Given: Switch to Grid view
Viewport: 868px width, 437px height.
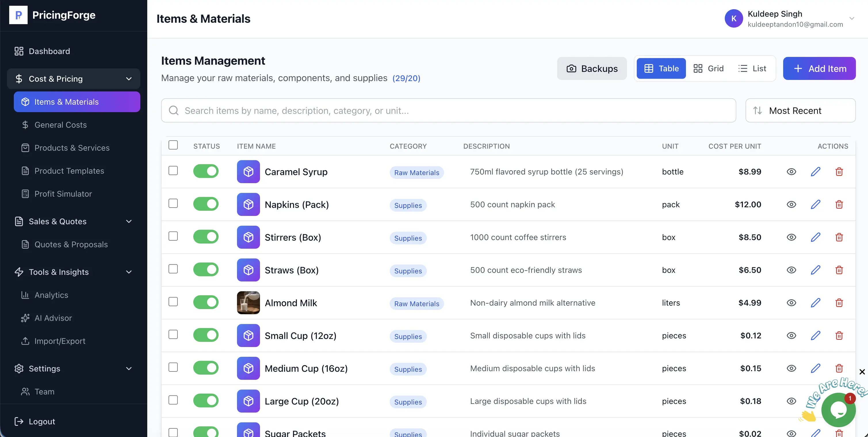Looking at the screenshot, I should pos(709,68).
